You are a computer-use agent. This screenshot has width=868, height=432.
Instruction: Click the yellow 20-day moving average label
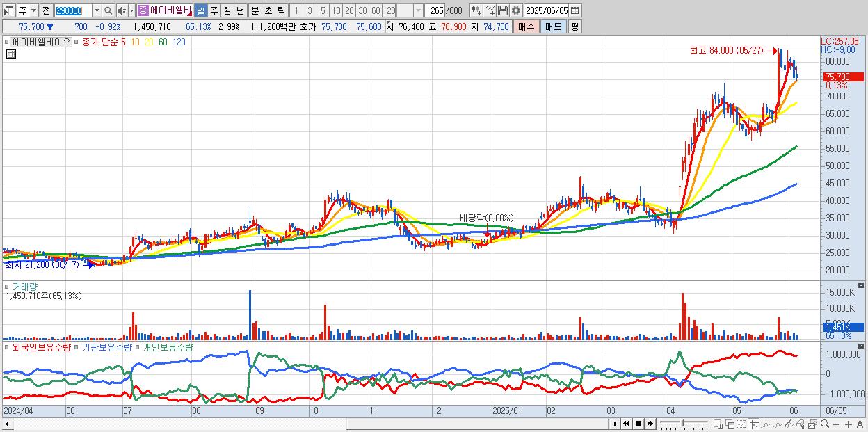[x=149, y=42]
